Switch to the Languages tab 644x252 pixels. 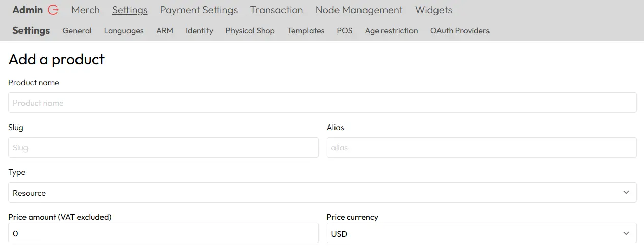124,31
